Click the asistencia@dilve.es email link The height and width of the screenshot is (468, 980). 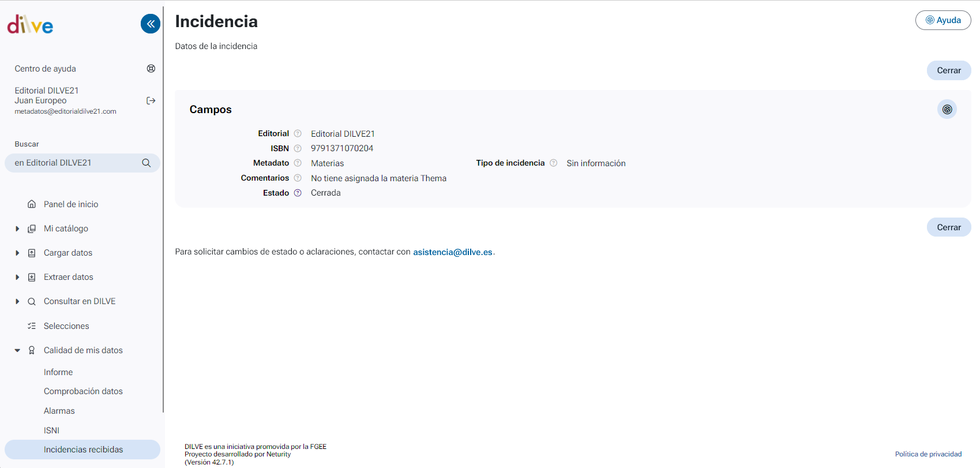(x=452, y=252)
